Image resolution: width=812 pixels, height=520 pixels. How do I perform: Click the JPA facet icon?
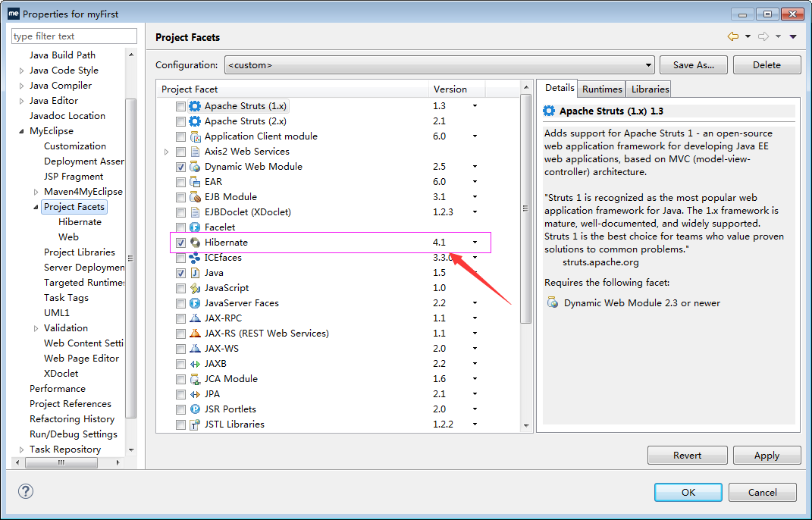pyautogui.click(x=195, y=394)
